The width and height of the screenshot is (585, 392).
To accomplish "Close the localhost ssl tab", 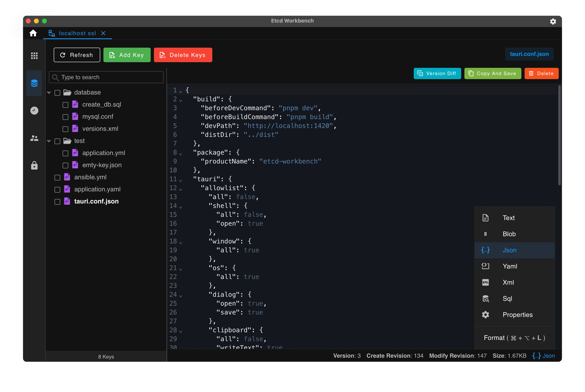I will (x=103, y=33).
